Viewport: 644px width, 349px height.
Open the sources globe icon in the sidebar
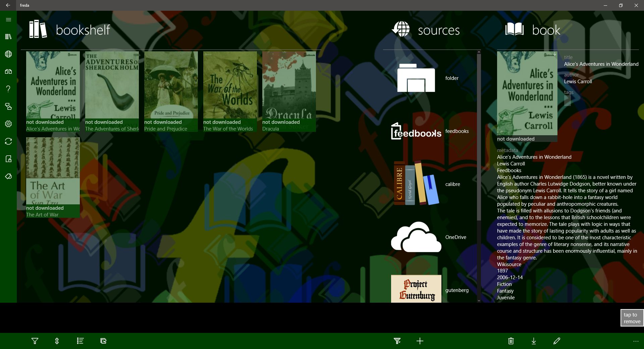point(8,54)
